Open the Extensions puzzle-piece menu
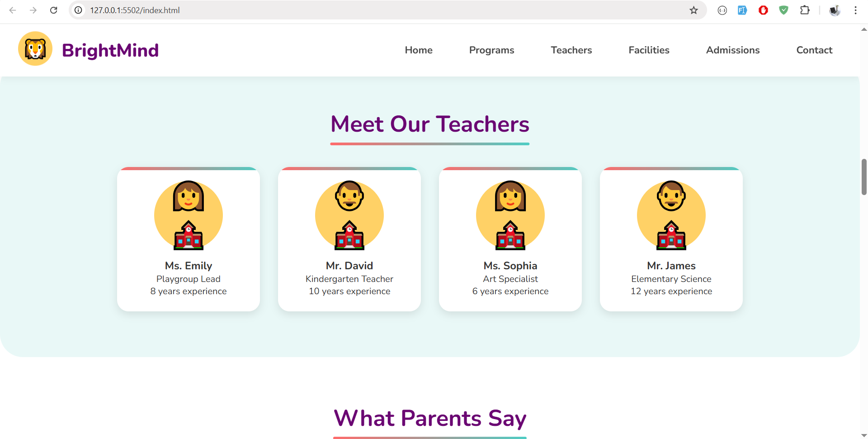 805,10
